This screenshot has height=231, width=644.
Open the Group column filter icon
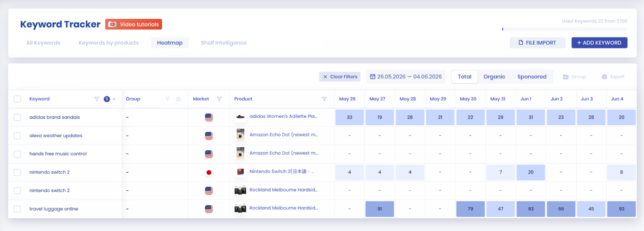(x=167, y=99)
